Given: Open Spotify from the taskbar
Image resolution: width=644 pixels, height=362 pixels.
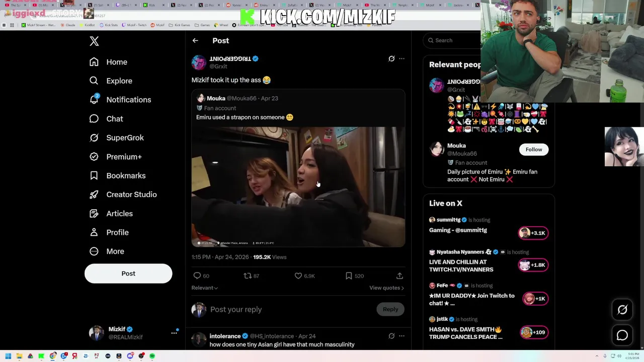Looking at the screenshot, I should 152,356.
